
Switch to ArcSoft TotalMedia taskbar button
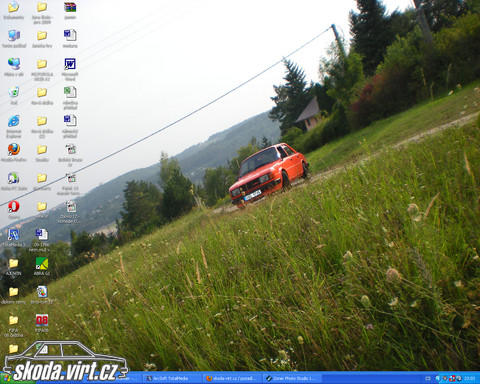[170, 379]
